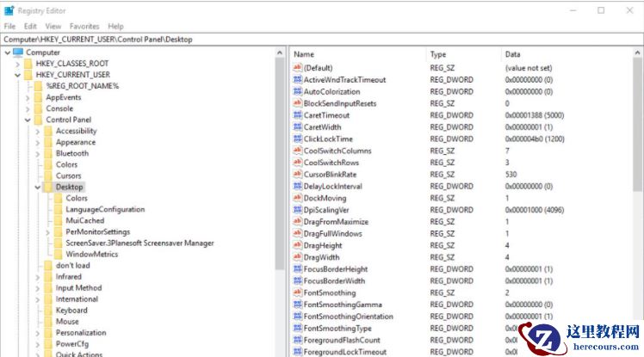Image resolution: width=644 pixels, height=357 pixels.
Task: Click CursorBlinkRate string icon
Action: click(297, 175)
